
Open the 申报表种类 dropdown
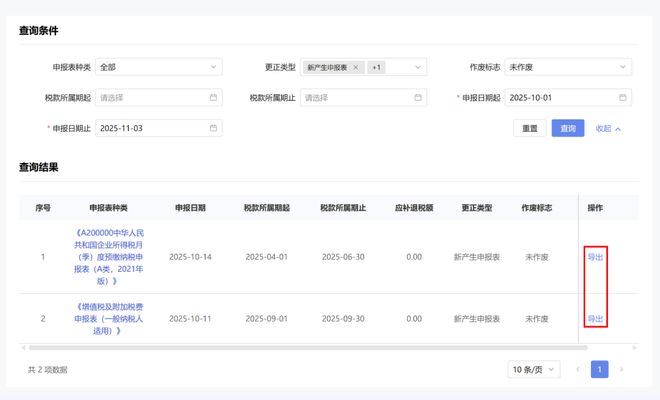158,68
